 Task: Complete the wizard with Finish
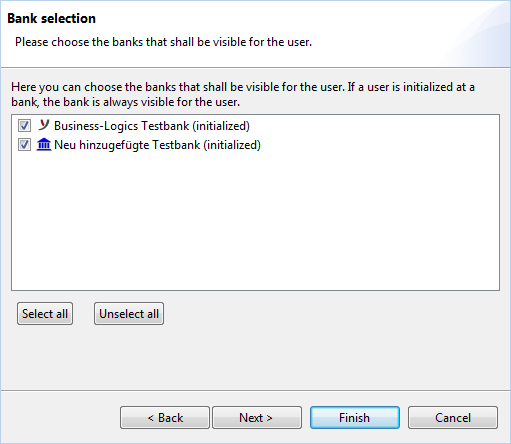tap(355, 417)
